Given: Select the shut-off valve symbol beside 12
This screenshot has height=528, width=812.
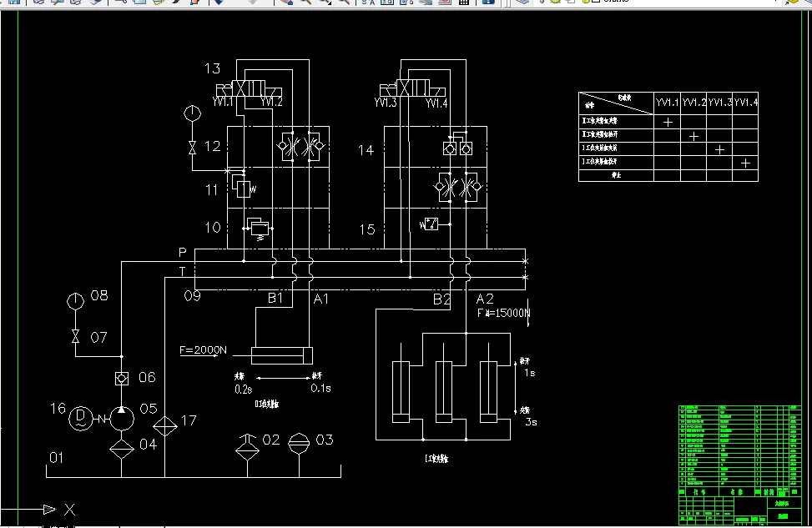Looking at the screenshot, I should coord(192,148).
